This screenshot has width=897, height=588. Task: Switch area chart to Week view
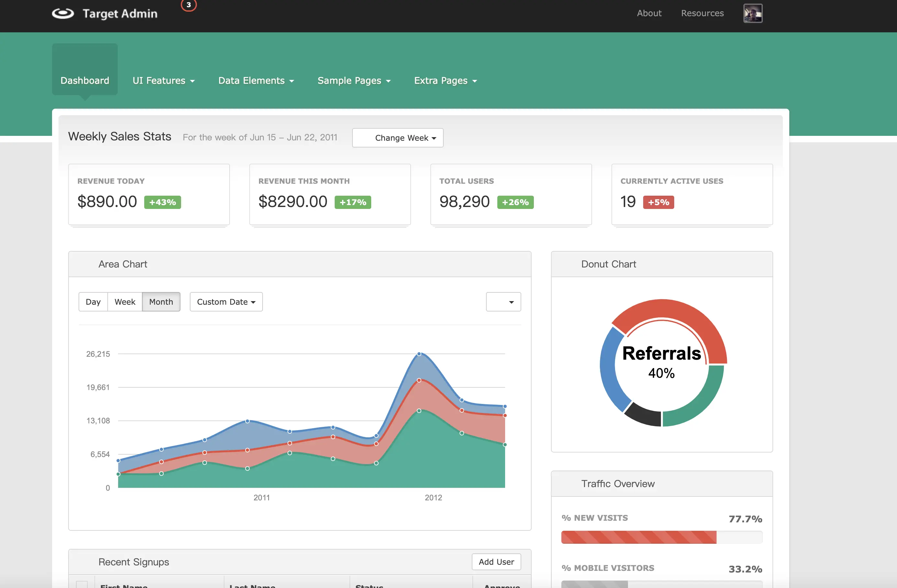click(125, 301)
